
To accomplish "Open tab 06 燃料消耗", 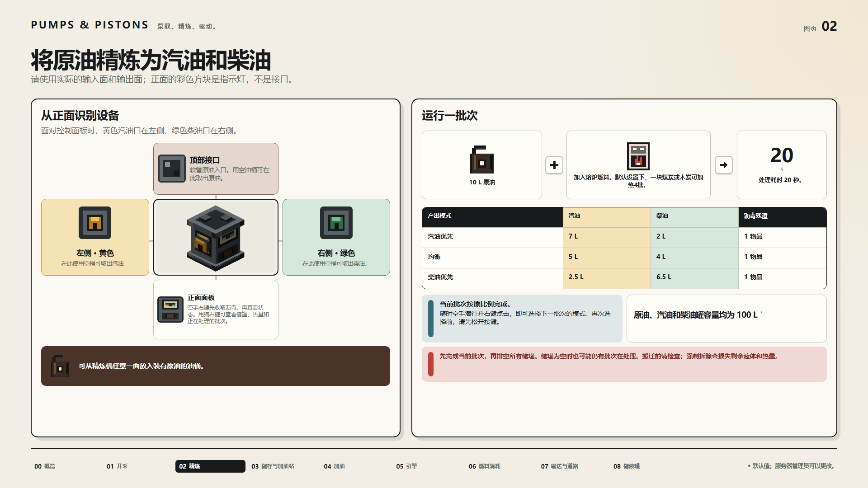I will [x=484, y=466].
